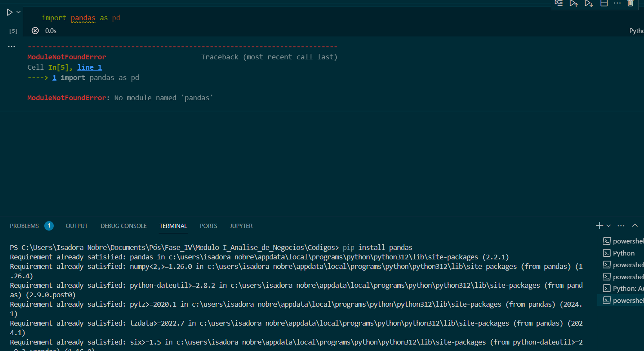Click the numpy requirement satisfied line
This screenshot has width=644, height=351.
[296, 271]
